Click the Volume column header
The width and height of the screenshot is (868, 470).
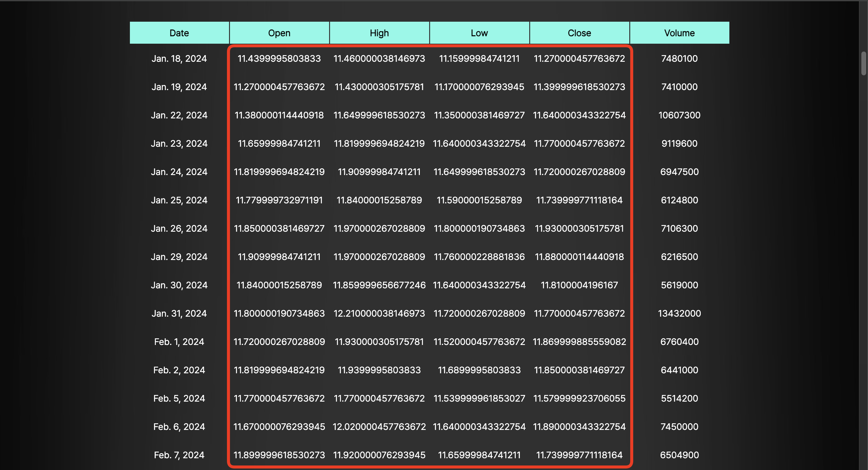(680, 33)
